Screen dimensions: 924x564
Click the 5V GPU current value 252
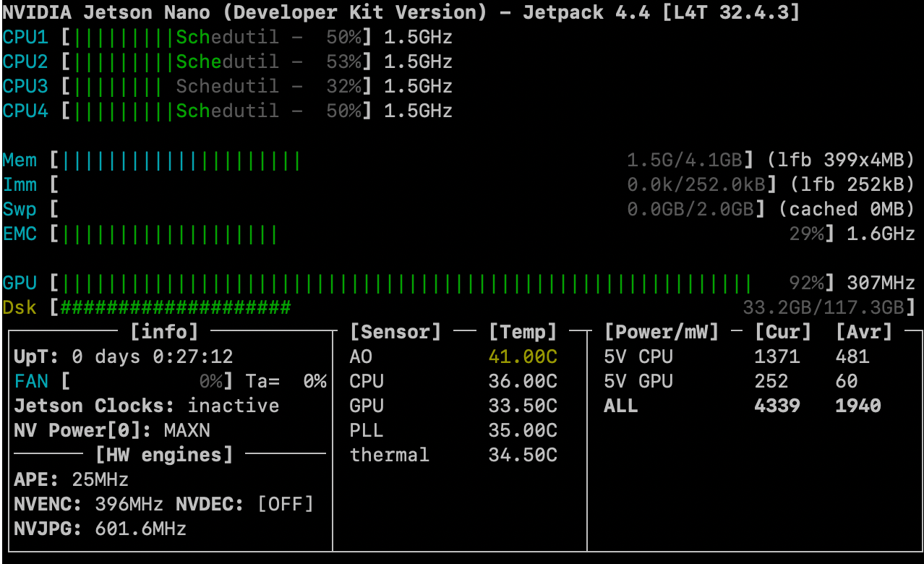(771, 381)
